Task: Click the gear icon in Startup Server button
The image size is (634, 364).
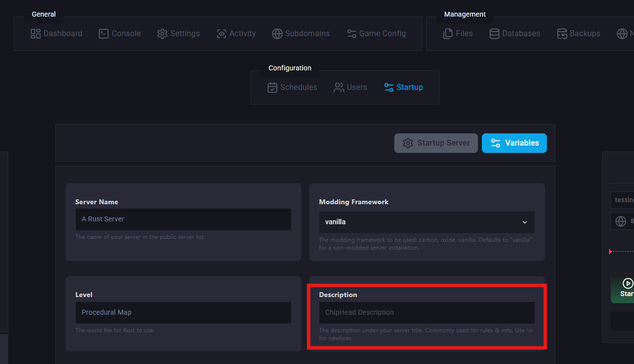Action: pos(408,143)
